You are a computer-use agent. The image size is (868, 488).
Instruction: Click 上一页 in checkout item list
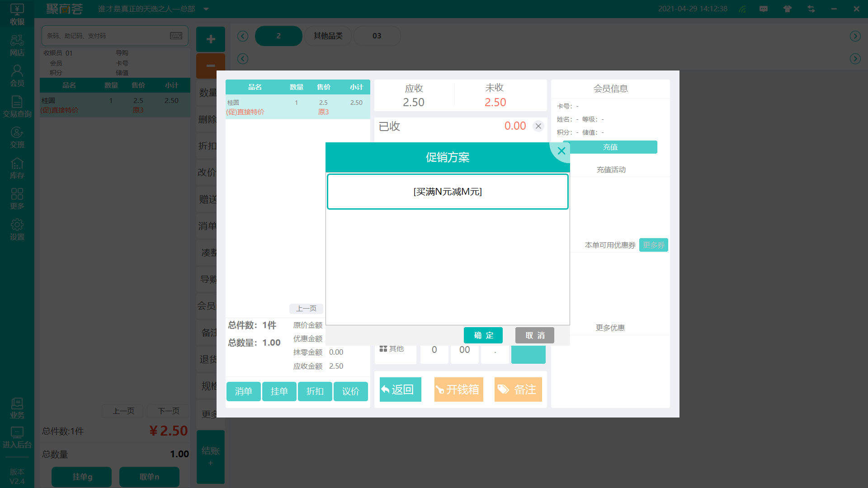coord(306,309)
